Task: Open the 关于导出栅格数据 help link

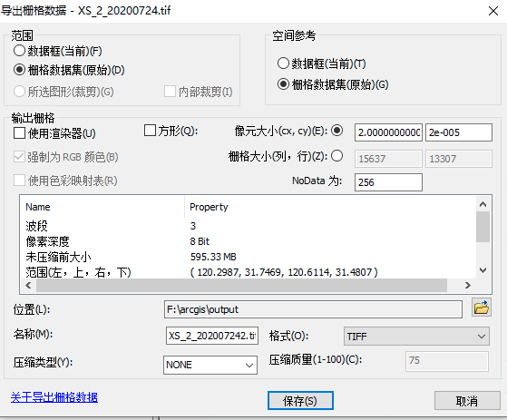Action: point(54,397)
